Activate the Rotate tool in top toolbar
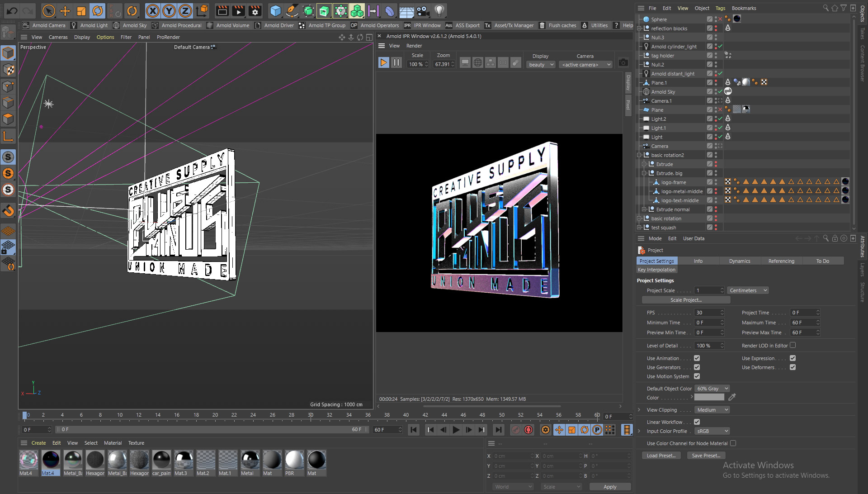The height and width of the screenshot is (494, 868). tap(98, 11)
